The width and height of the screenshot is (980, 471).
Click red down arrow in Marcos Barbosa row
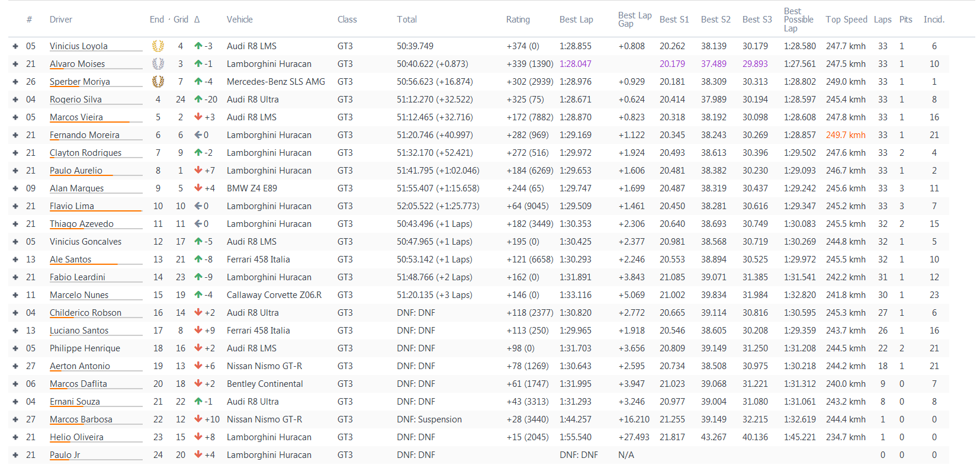point(198,419)
